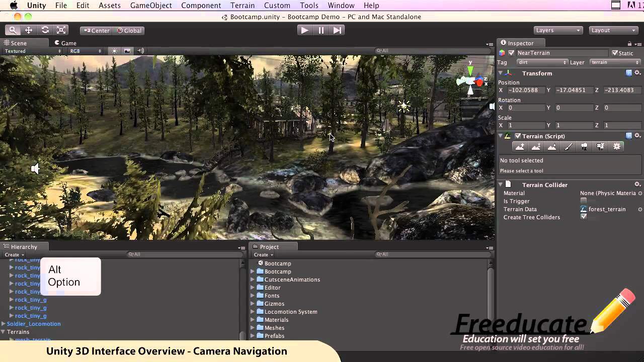Viewport: 644px width, 362px height.
Task: Click the NearTerrain name field
Action: [x=562, y=53]
